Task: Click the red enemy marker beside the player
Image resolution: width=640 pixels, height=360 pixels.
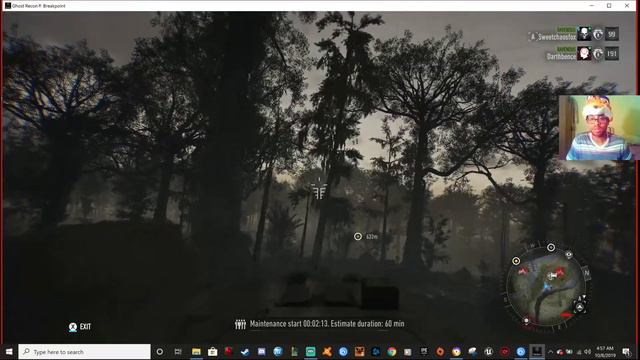Action: coord(560,271)
